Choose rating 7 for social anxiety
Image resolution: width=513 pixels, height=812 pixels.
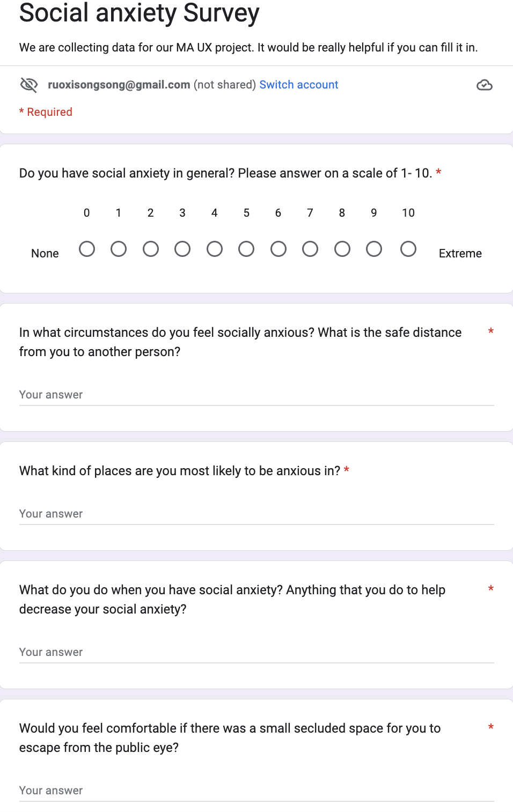(x=310, y=249)
